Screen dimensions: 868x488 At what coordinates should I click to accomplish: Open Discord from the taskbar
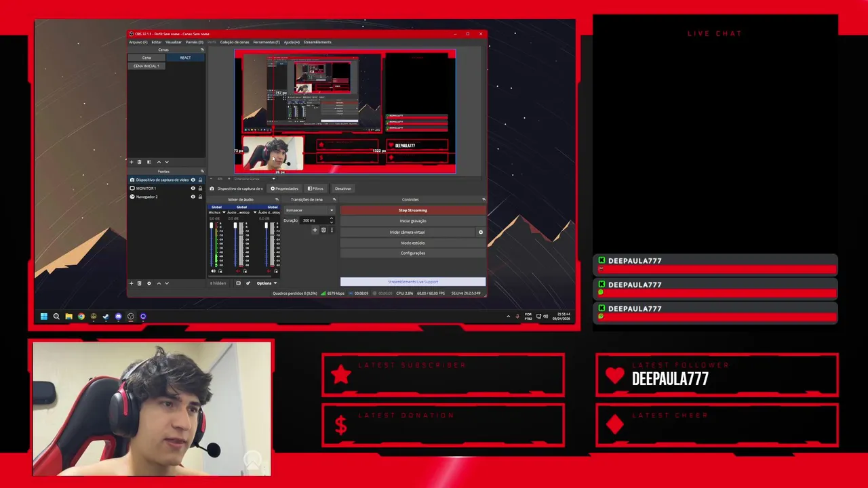point(118,317)
